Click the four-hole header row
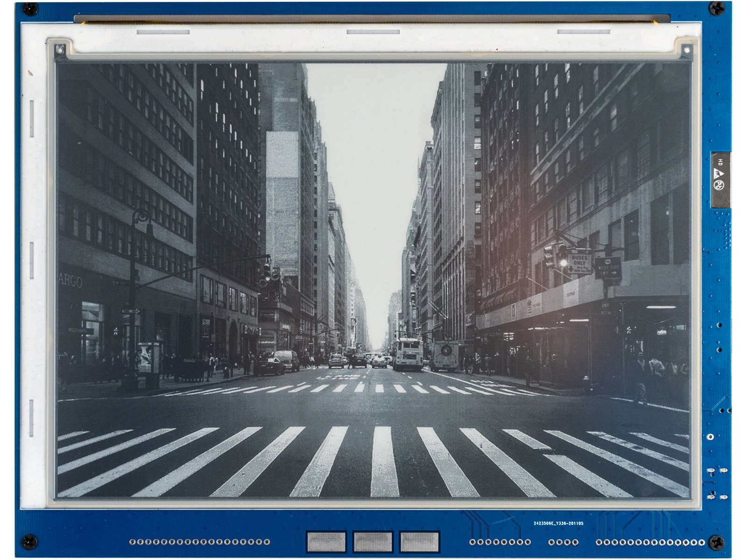 tap(563, 542)
